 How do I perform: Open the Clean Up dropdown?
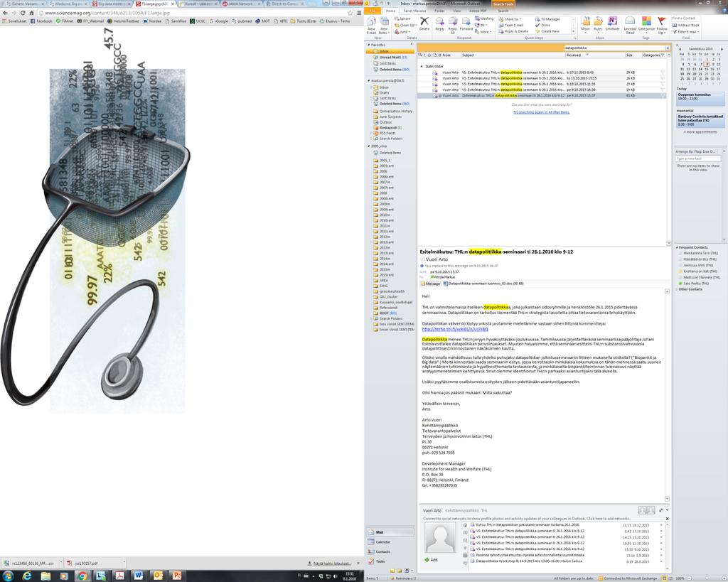coord(405,25)
